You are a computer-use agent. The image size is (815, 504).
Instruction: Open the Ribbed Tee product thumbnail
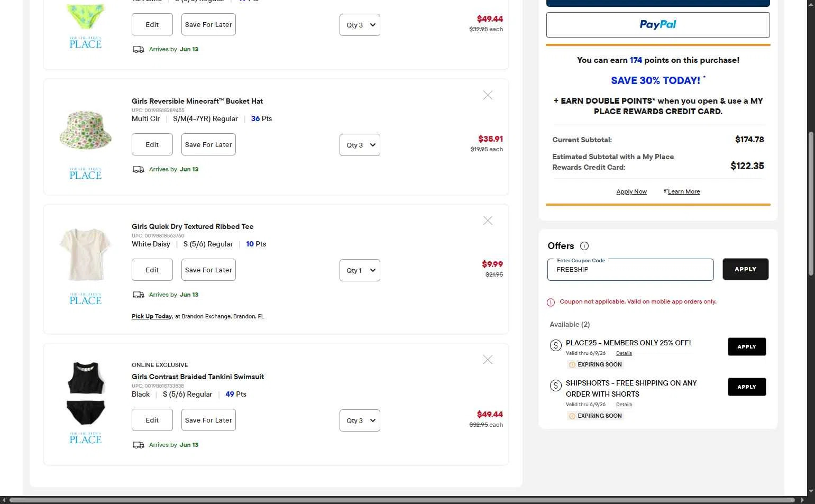coord(85,254)
